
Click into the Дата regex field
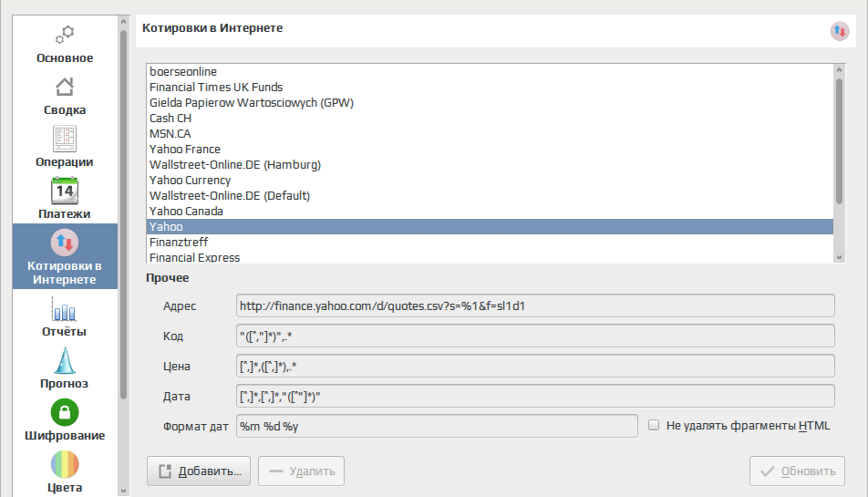tap(535, 396)
